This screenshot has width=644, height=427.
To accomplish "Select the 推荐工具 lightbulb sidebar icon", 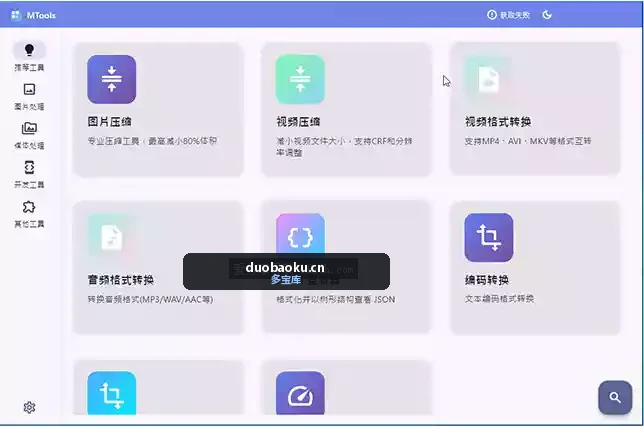I will click(29, 51).
